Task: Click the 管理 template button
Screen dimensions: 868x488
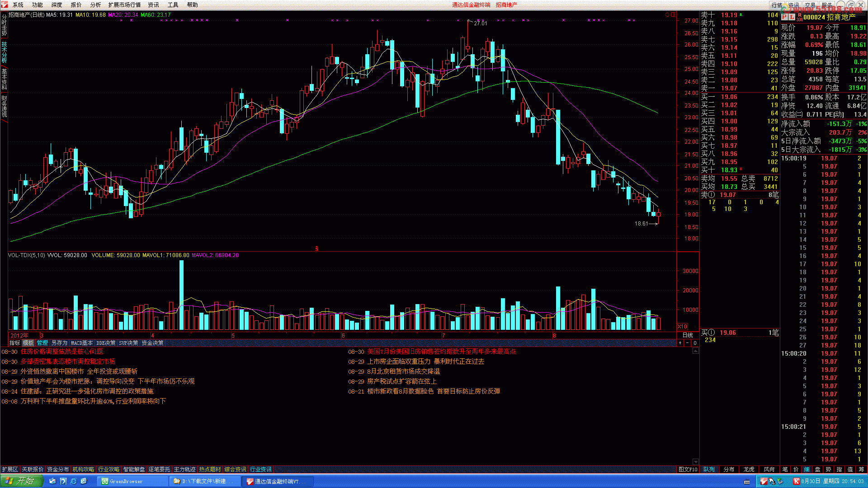Action: coord(42,343)
